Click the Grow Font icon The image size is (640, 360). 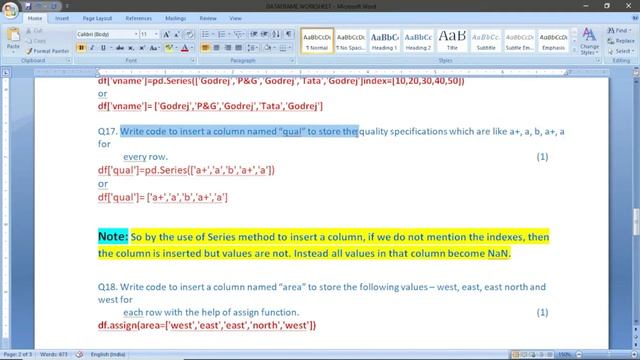click(166, 35)
